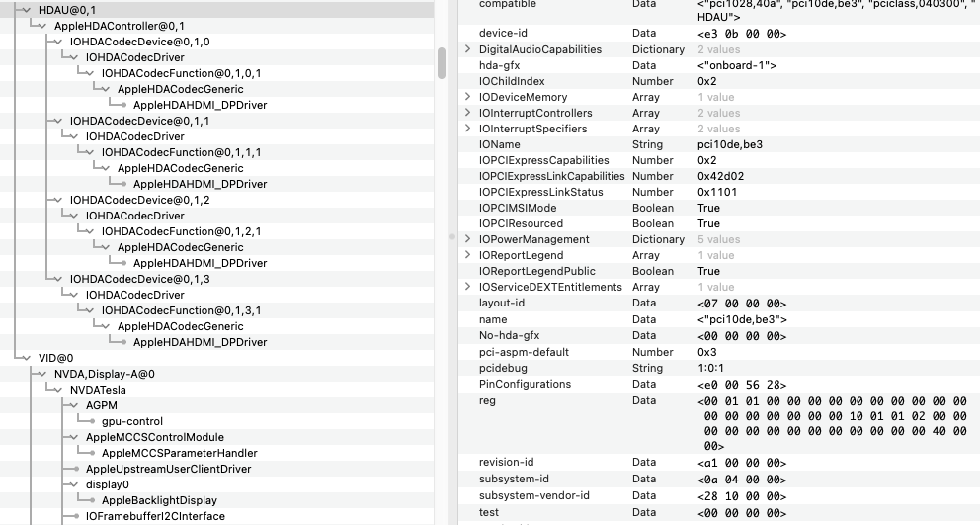This screenshot has height=525, width=980.
Task: Select IOHDACodecDevice@0,1,2 tree item
Action: [140, 201]
